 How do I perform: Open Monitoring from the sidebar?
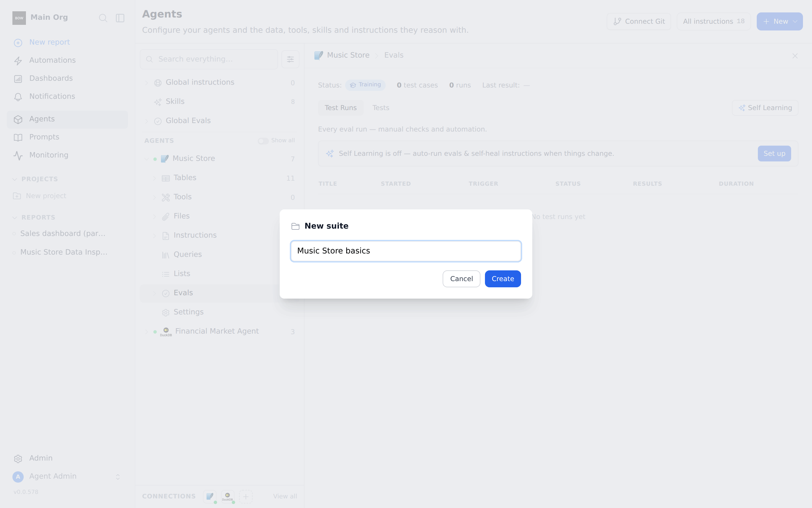[49, 155]
